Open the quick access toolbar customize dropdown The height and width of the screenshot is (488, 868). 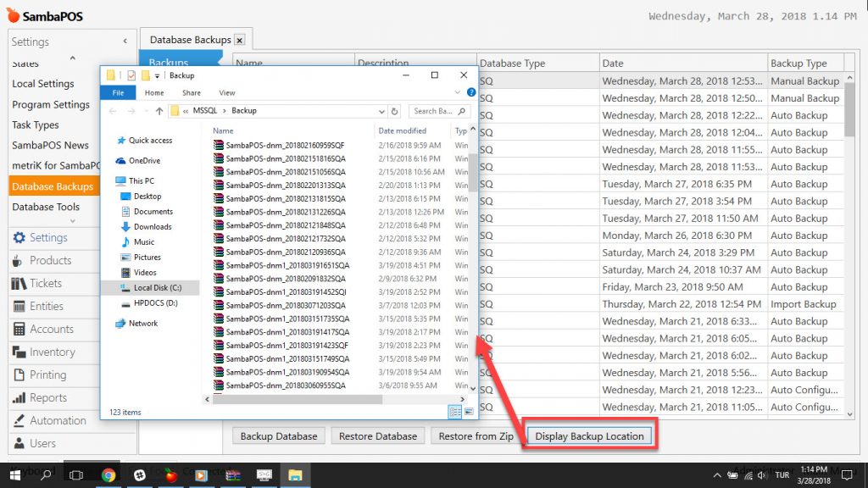tap(157, 75)
